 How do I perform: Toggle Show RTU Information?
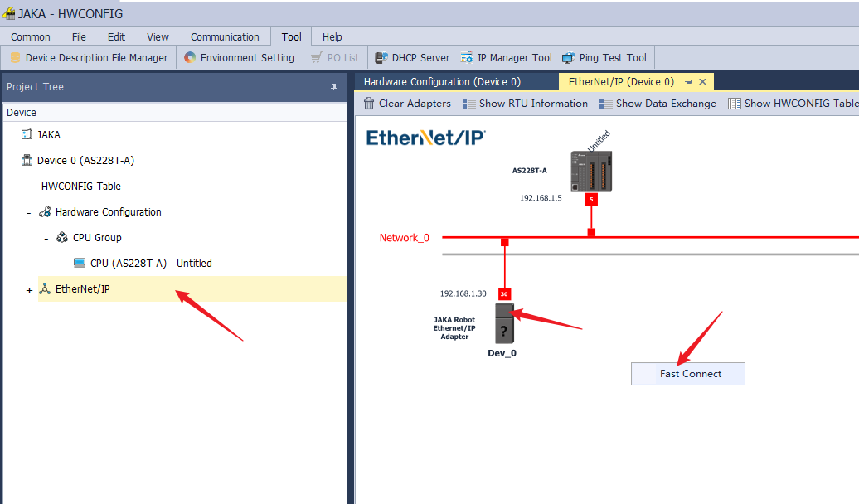525,104
